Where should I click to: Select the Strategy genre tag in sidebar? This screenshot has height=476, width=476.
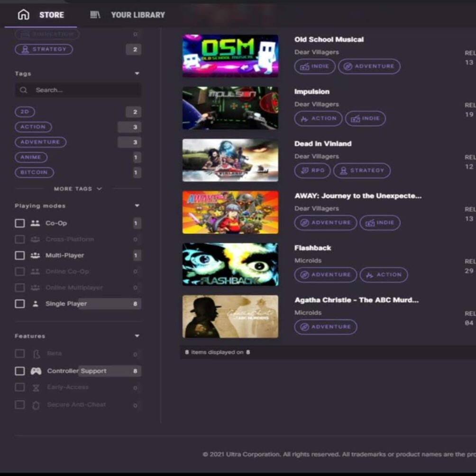pos(44,49)
